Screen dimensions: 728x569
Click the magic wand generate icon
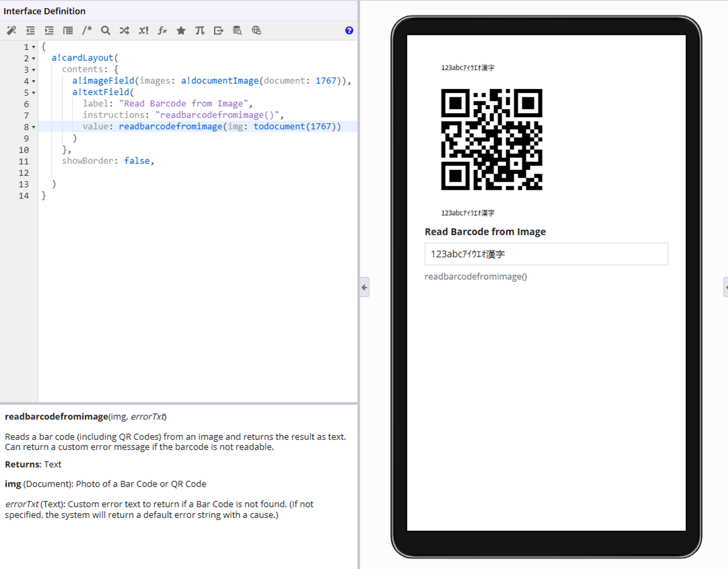(11, 30)
